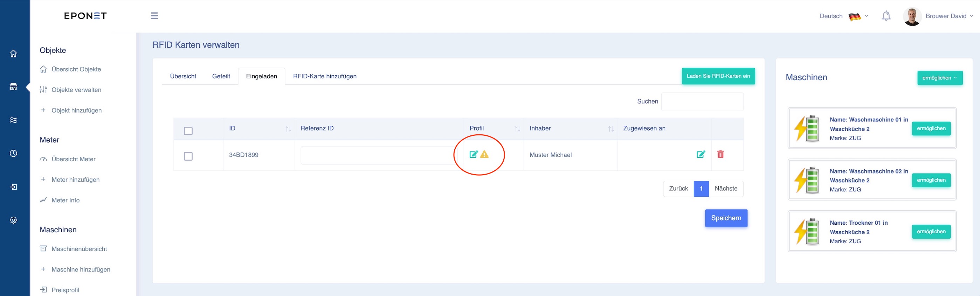Open the waves icon in left rail
Image resolution: width=980 pixels, height=296 pixels.
tap(13, 120)
